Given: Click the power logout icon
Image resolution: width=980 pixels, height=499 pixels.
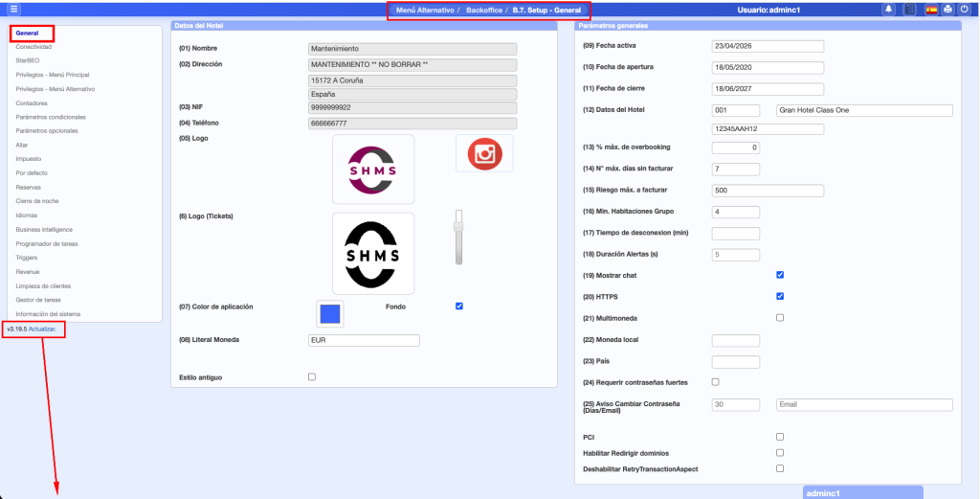Looking at the screenshot, I should coord(965,10).
